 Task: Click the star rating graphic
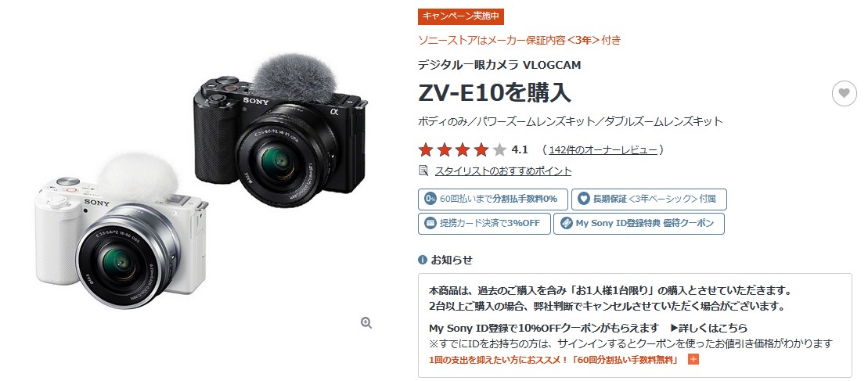[x=463, y=150]
